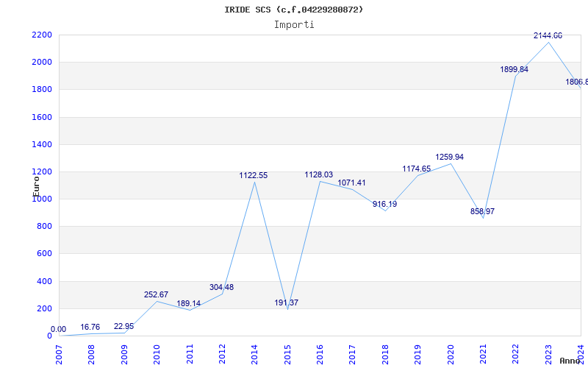Click x-axis year 2009
The height and width of the screenshot is (368, 588).
click(124, 355)
